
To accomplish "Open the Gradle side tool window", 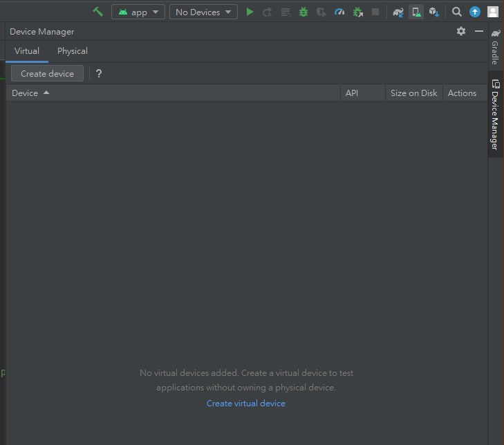I will coord(496,46).
